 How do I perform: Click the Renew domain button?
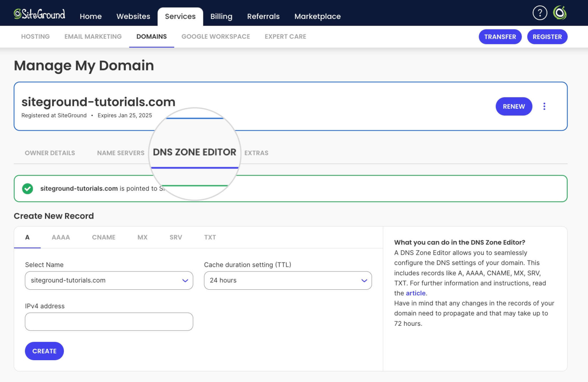point(514,107)
